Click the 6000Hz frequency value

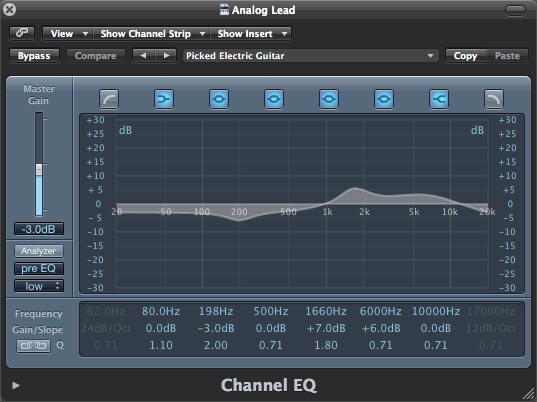tap(380, 311)
